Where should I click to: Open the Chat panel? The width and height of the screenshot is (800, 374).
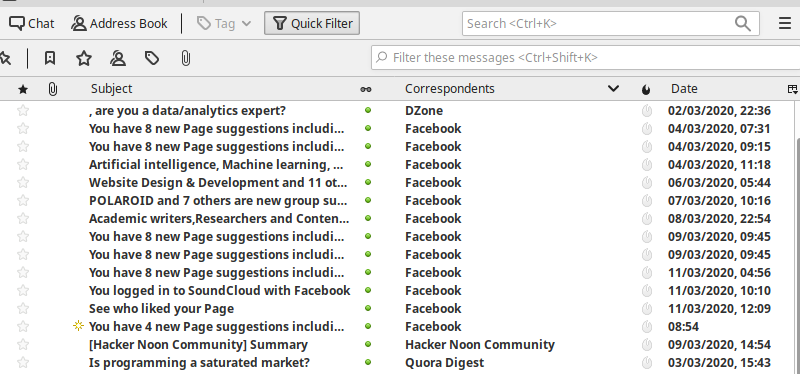point(32,23)
